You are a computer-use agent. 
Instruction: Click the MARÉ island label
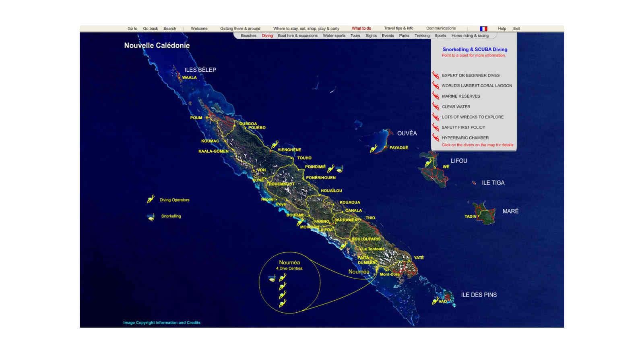click(510, 211)
